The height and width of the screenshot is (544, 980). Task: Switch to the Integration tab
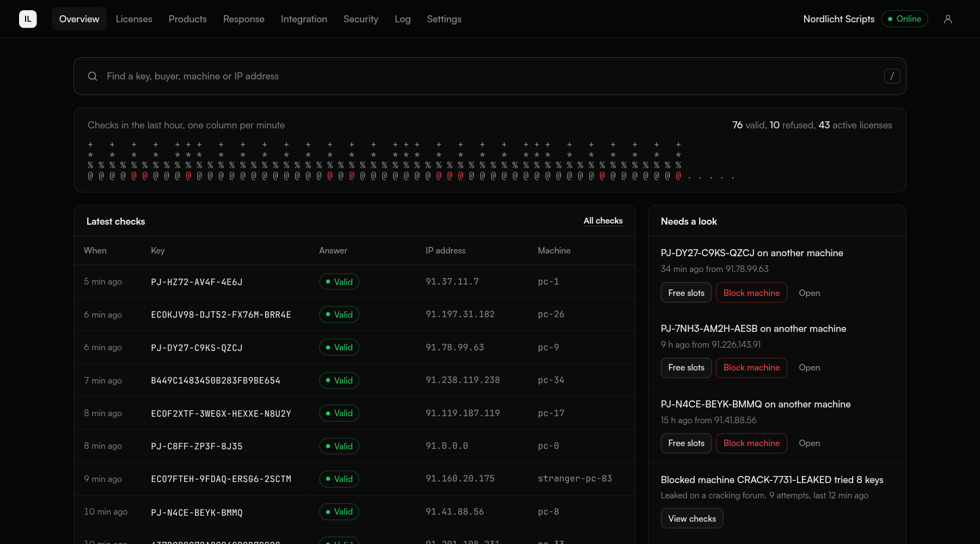[304, 19]
